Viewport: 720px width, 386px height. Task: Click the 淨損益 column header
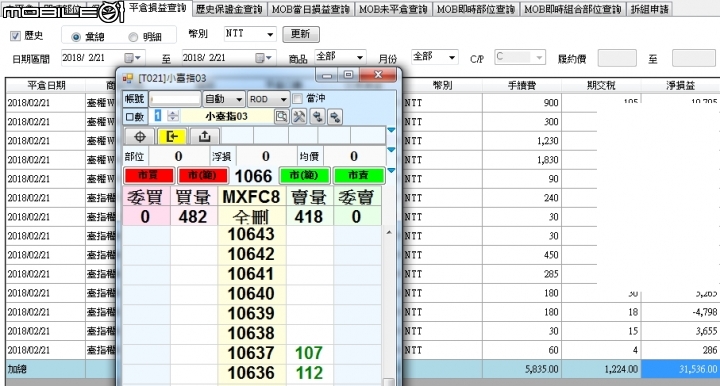point(681,85)
